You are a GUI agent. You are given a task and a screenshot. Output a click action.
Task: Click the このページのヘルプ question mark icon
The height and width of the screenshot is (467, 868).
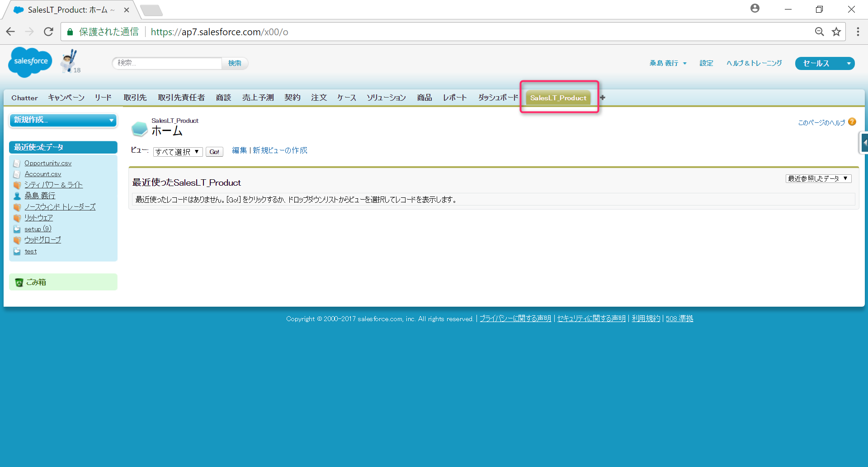click(x=852, y=121)
